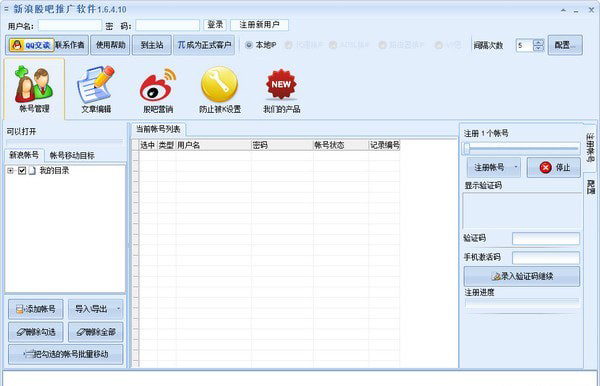Open the 股吧营销 Weibo marketing icon

coord(158,89)
